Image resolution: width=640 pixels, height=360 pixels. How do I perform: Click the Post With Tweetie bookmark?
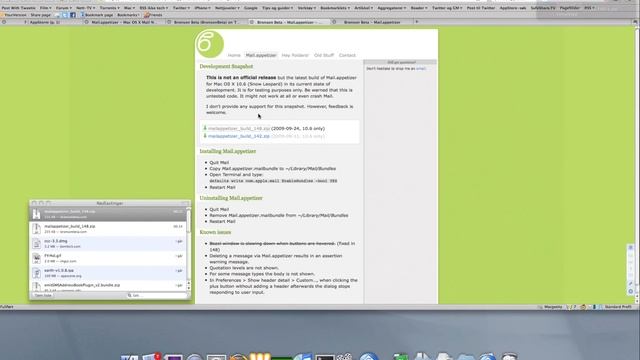coord(18,8)
